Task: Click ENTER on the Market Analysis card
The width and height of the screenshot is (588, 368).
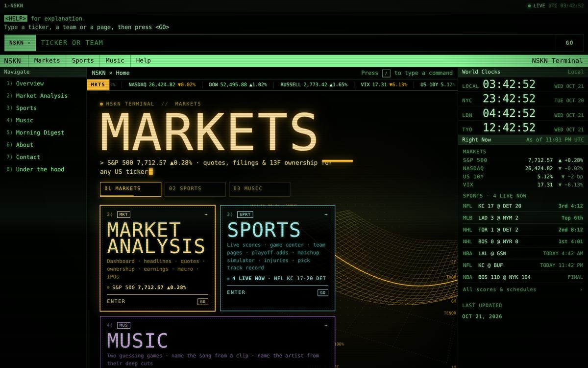Action: point(116,301)
